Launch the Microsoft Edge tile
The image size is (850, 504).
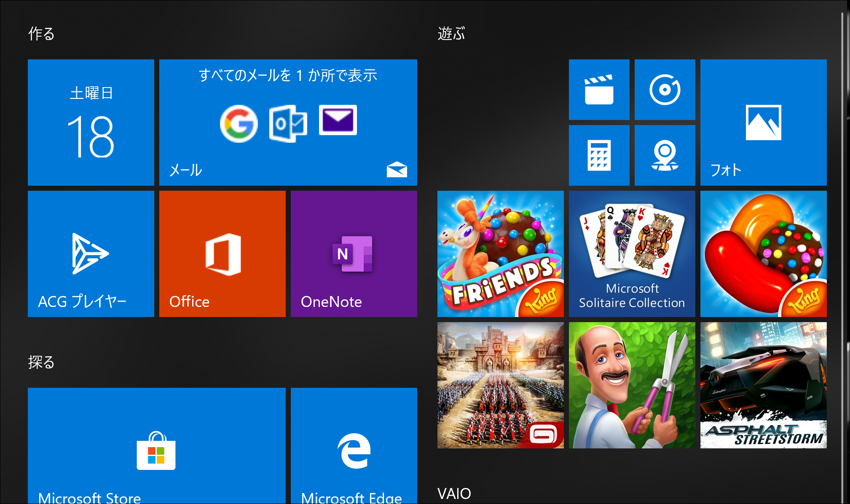[x=354, y=445]
